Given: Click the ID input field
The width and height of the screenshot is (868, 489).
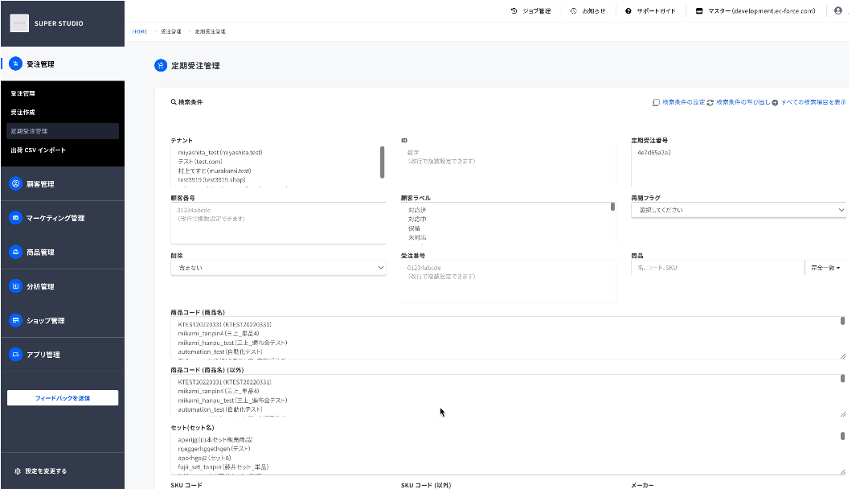Looking at the screenshot, I should [508, 166].
